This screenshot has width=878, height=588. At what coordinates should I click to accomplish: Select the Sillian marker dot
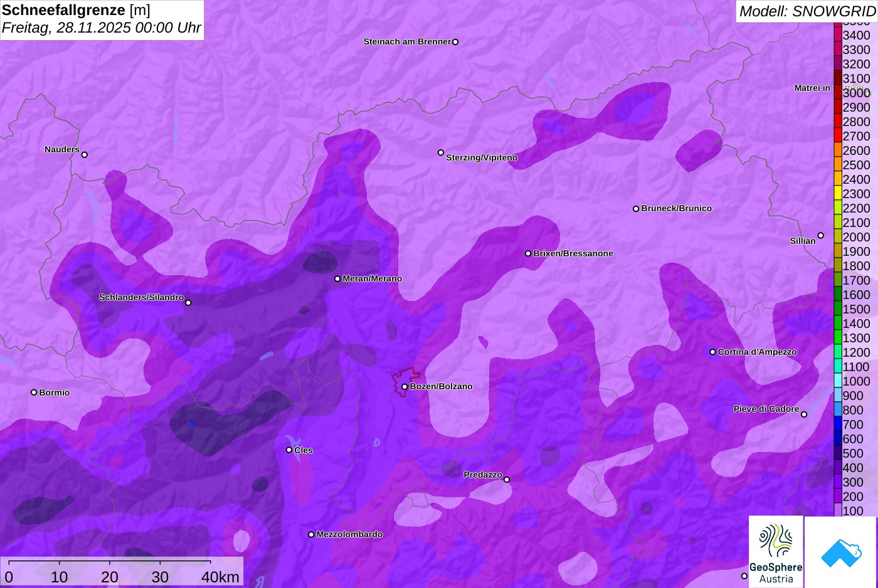(820, 236)
